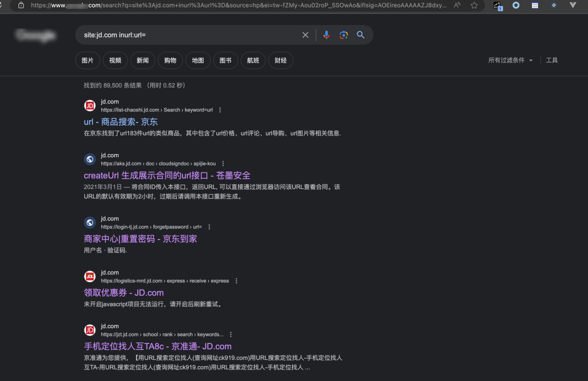
Task: View site info via the lock icon
Action: [21, 5]
